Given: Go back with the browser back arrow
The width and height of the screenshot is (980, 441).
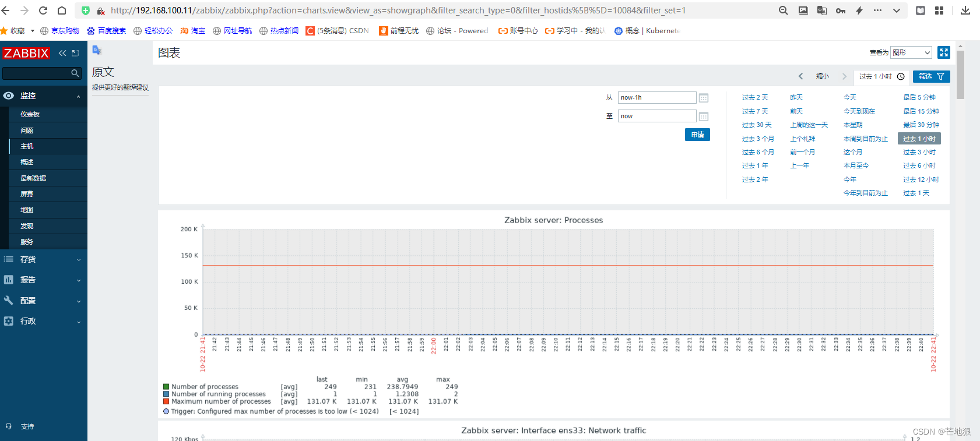Looking at the screenshot, I should (x=6, y=10).
